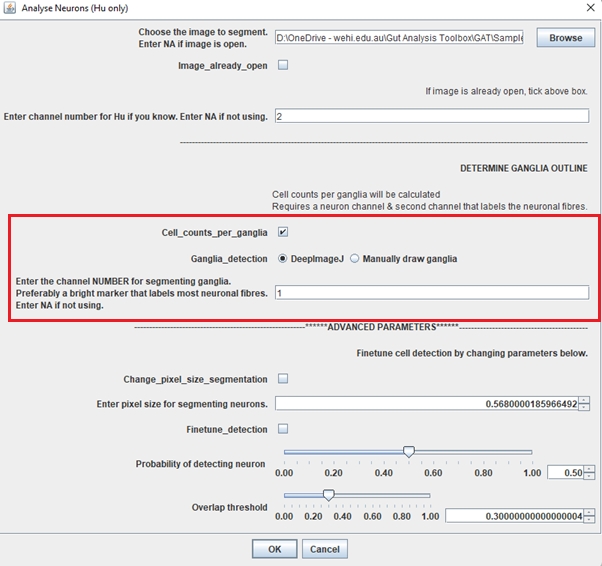
Task: Enable the Finetune_detection checkbox
Action: pos(282,429)
